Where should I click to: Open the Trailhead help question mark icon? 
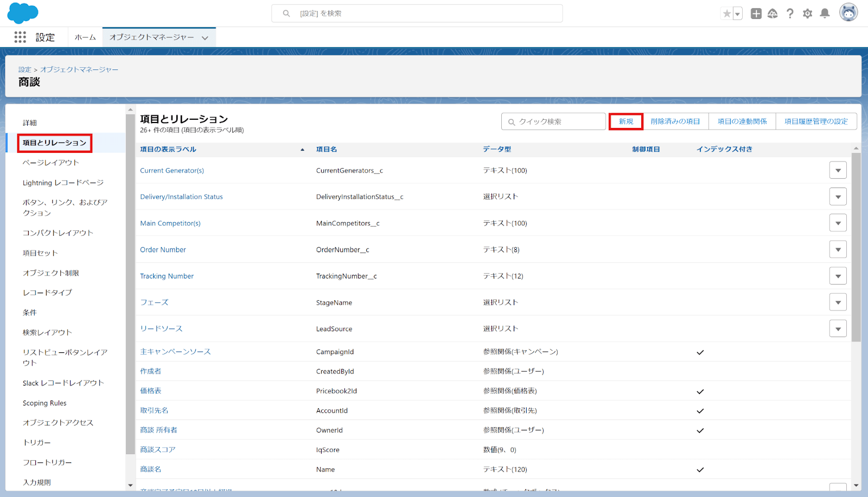790,13
